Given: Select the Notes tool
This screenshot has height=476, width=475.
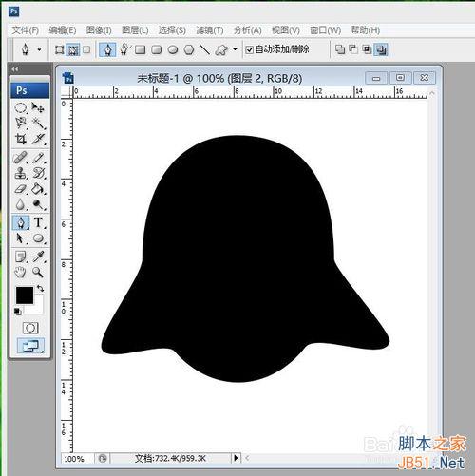Looking at the screenshot, I should click(21, 257).
